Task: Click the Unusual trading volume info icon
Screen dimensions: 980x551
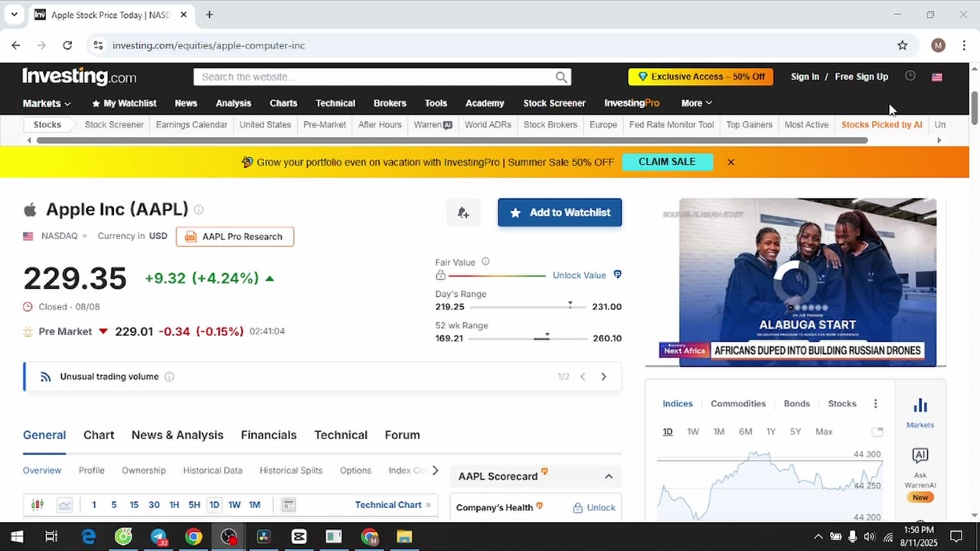Action: click(170, 377)
